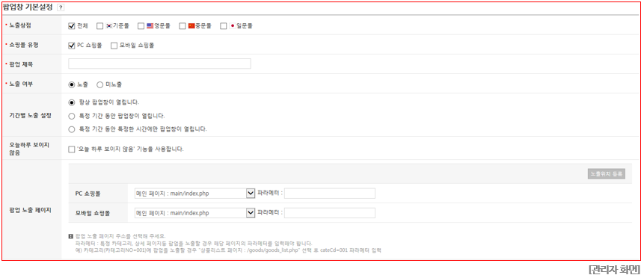Focus the PC 쇼핑몰 파라메터 input field
The image size is (644, 275).
[x=330, y=194]
